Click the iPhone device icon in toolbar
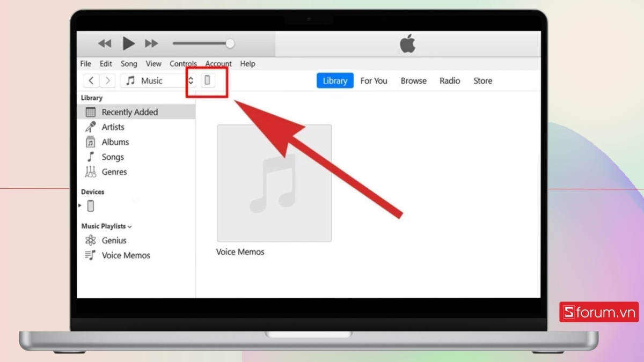 point(208,80)
